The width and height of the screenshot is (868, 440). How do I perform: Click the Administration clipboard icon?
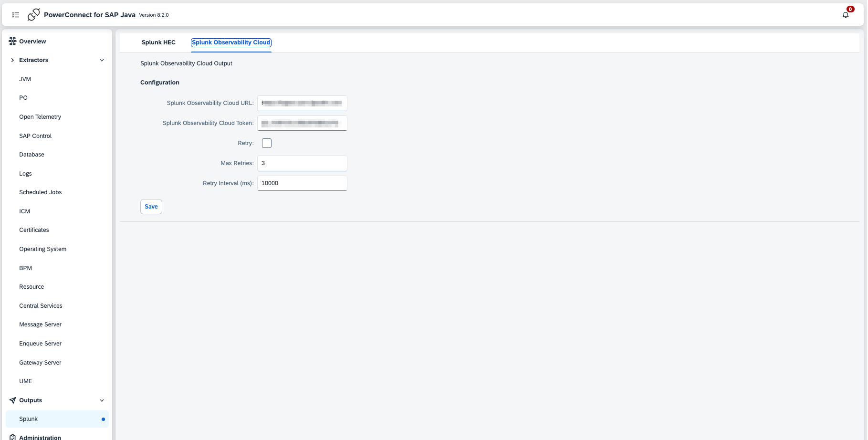coord(12,437)
